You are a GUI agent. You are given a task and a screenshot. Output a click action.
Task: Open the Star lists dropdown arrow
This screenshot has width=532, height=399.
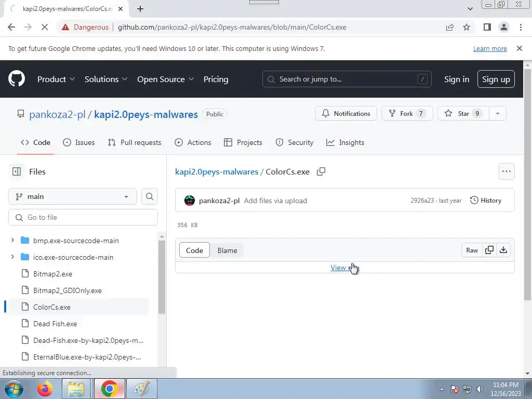coord(497,113)
